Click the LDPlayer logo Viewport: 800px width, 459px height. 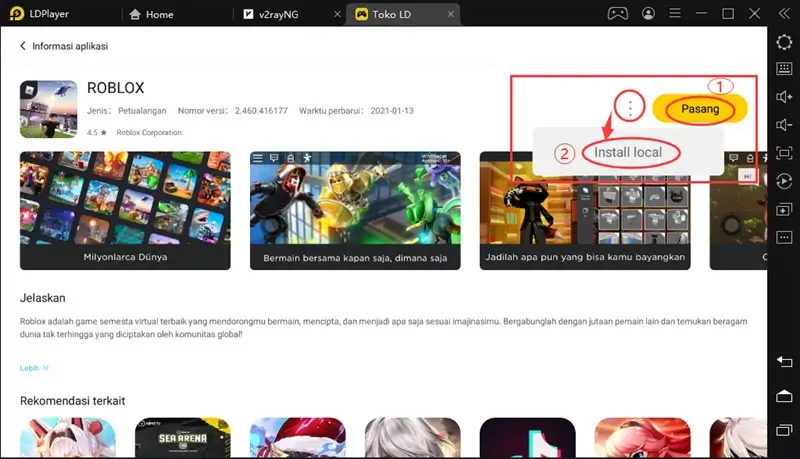(17, 14)
